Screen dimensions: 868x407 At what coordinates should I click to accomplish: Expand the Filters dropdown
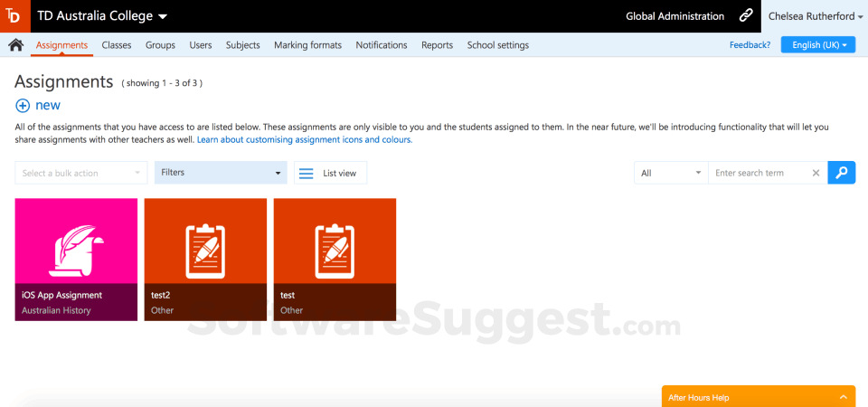coord(221,173)
